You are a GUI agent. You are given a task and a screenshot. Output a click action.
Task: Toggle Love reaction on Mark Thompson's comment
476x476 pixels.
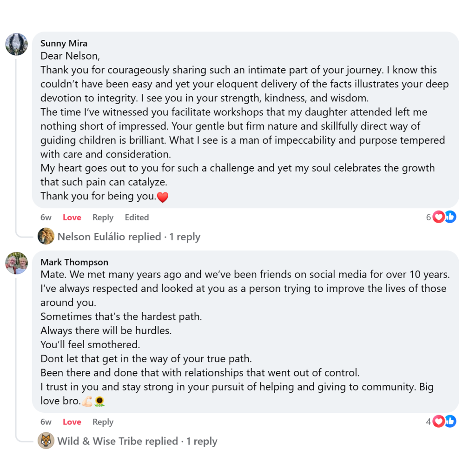click(72, 422)
